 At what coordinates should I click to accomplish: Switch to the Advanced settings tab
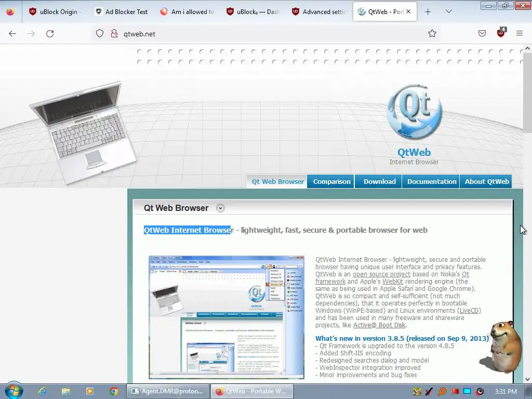point(319,11)
